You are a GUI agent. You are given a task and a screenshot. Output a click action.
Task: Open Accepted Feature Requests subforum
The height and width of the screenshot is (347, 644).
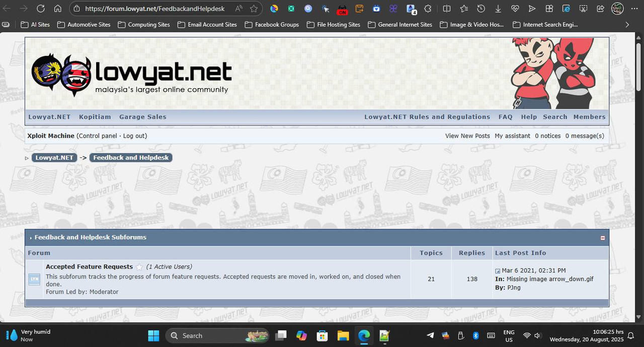coord(89,267)
